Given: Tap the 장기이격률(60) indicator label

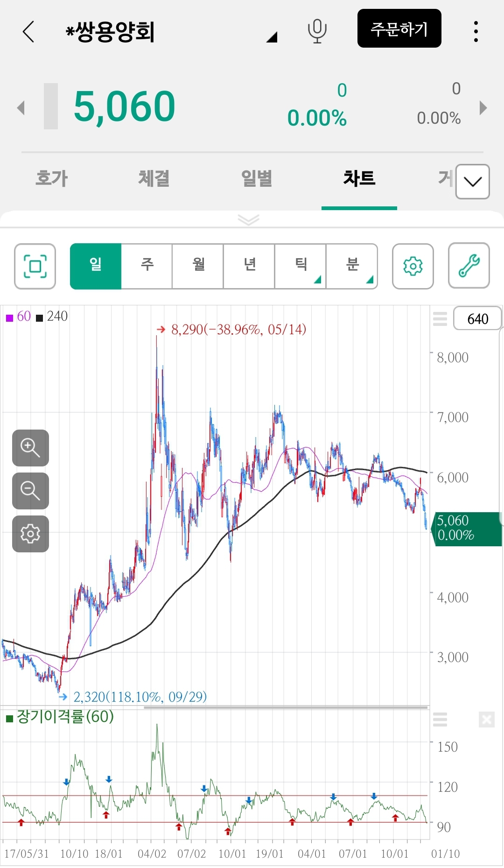Looking at the screenshot, I should click(60, 717).
